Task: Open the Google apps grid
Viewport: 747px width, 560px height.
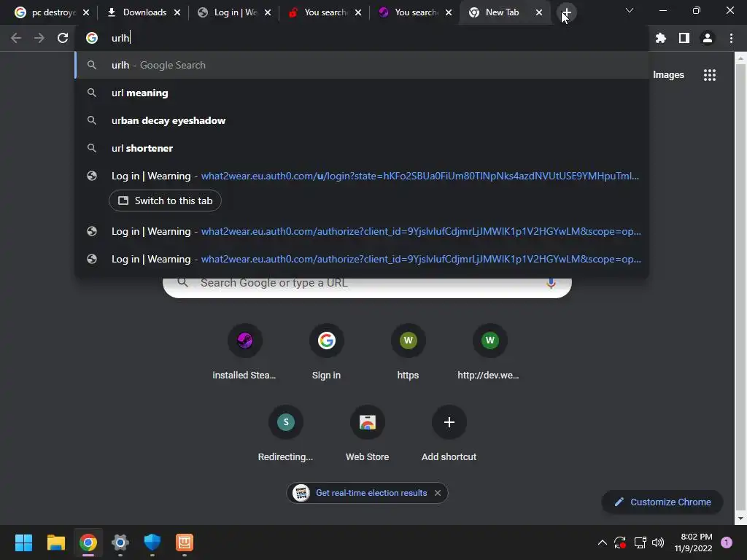Action: 709,75
